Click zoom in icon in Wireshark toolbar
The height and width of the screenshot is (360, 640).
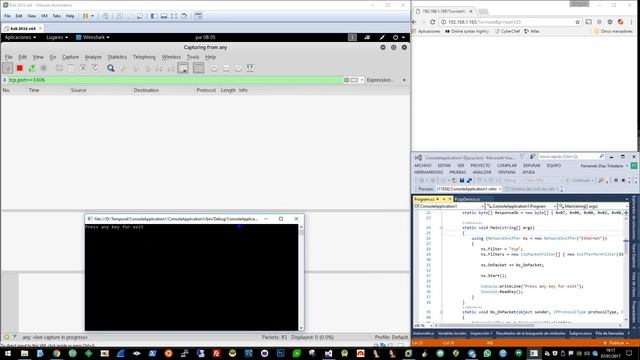tap(214, 68)
